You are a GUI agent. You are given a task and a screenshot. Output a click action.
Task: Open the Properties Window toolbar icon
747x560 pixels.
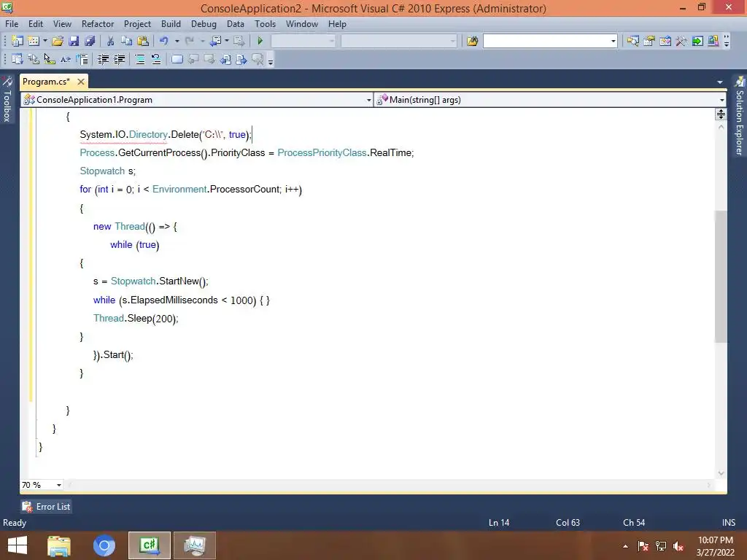point(649,41)
